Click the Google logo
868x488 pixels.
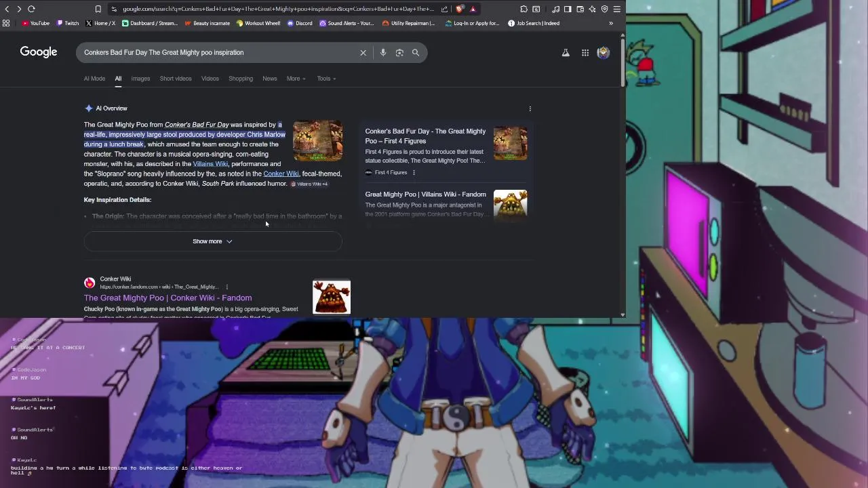[39, 52]
